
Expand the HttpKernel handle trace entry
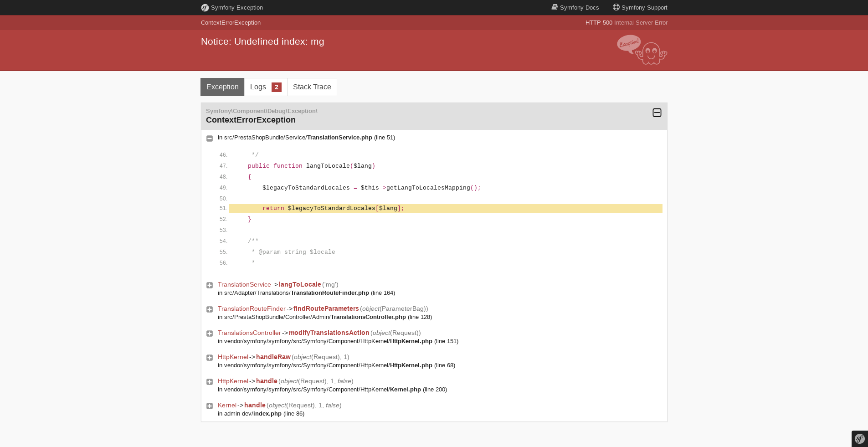(210, 382)
